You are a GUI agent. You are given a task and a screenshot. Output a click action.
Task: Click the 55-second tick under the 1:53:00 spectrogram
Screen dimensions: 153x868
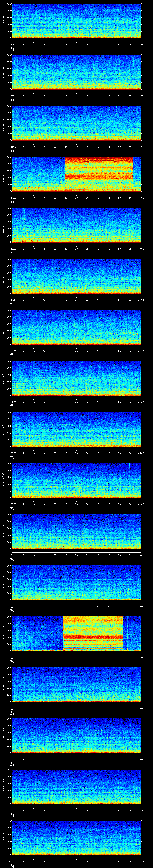tap(130, 504)
